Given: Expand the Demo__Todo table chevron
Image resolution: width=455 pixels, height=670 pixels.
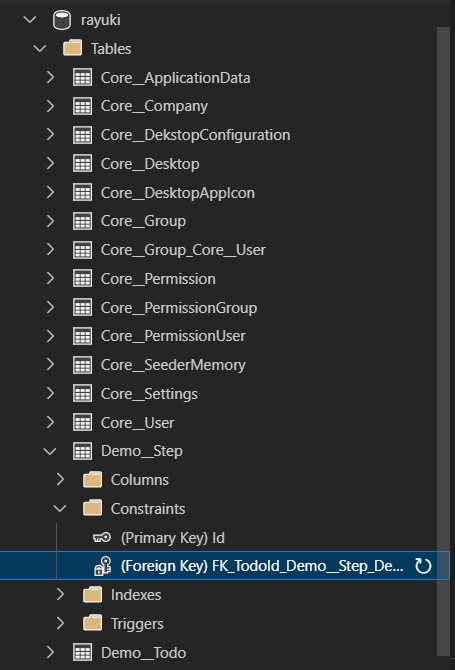Looking at the screenshot, I should 50,652.
